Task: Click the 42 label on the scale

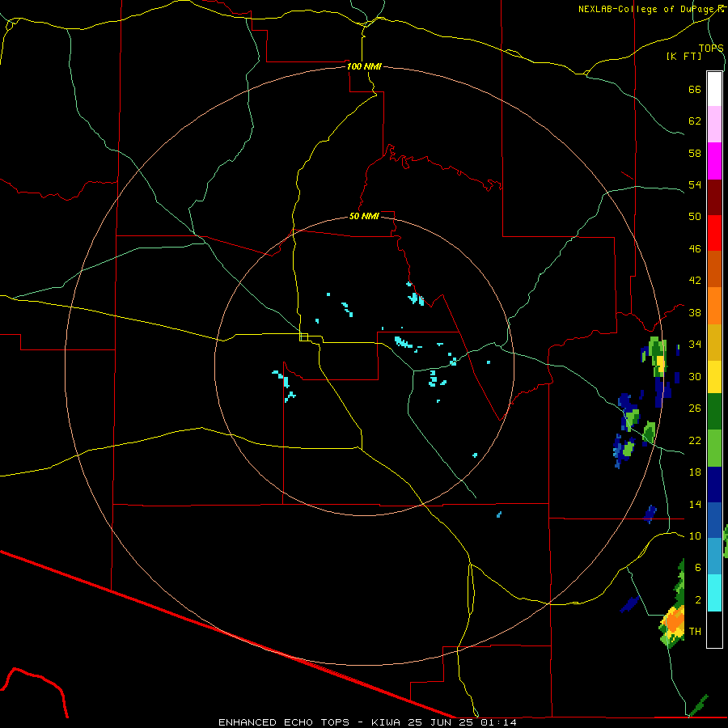Action: click(695, 281)
